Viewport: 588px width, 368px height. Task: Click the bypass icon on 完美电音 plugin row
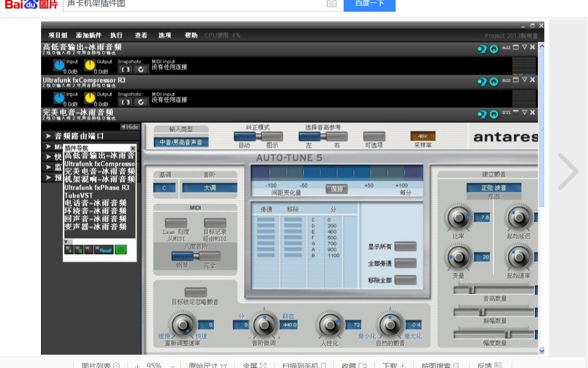(x=482, y=114)
